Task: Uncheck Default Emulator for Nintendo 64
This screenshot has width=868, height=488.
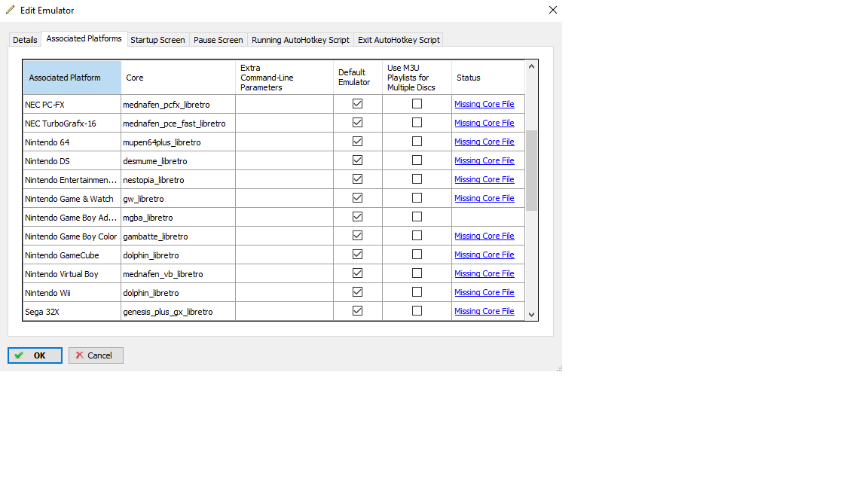Action: [x=358, y=142]
